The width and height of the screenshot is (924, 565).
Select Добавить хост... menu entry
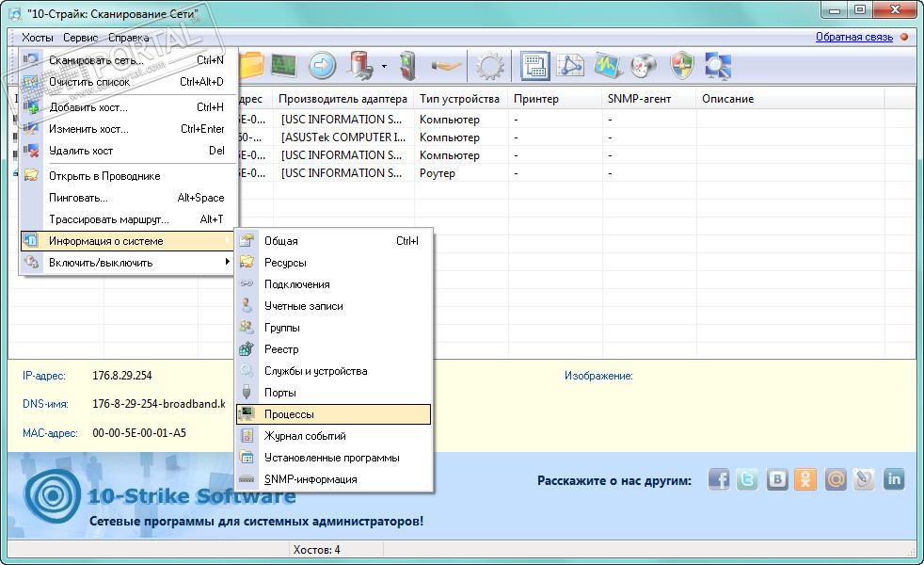pyautogui.click(x=129, y=107)
